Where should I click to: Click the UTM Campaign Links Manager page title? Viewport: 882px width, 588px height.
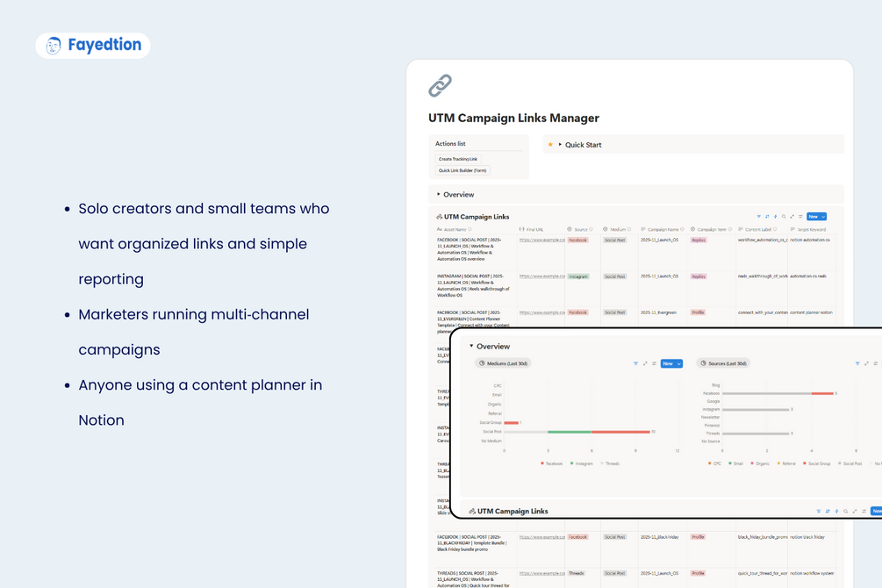513,118
